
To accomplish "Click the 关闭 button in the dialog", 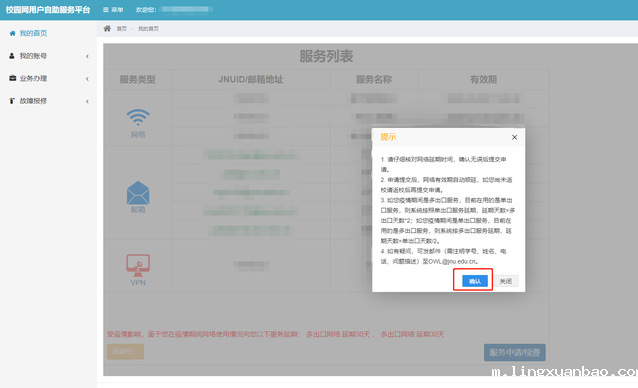I will (506, 281).
